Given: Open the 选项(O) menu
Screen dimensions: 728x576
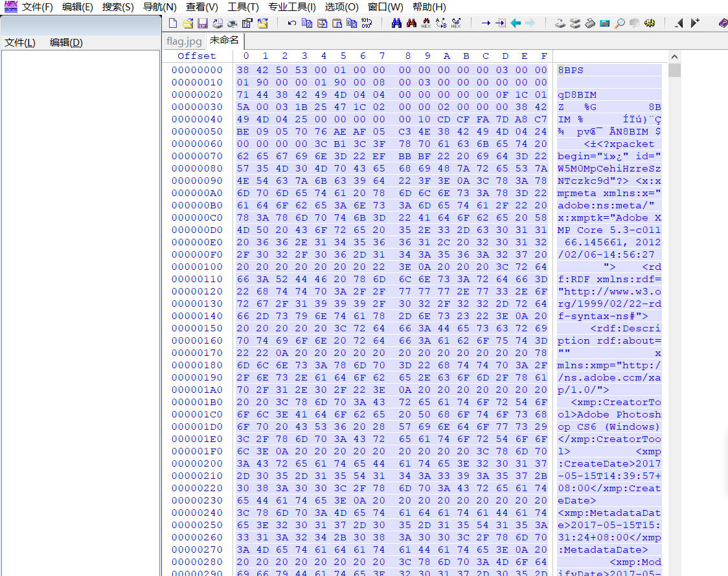Looking at the screenshot, I should point(342,7).
